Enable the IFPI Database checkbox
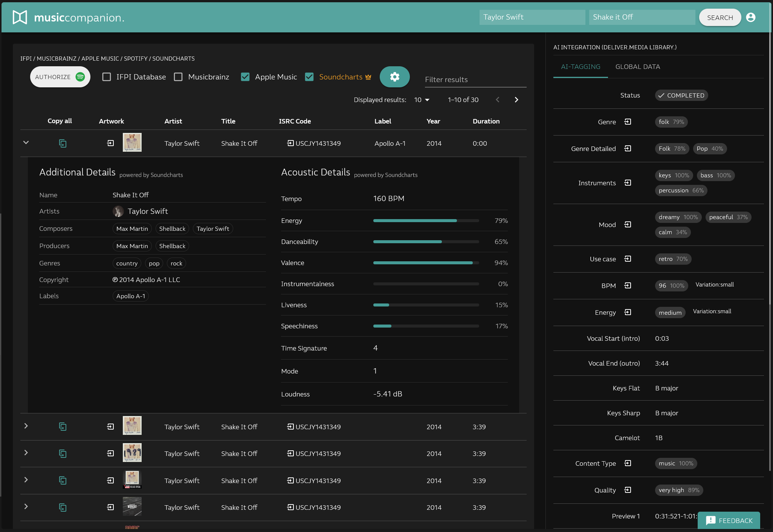The width and height of the screenshot is (773, 532). (107, 77)
